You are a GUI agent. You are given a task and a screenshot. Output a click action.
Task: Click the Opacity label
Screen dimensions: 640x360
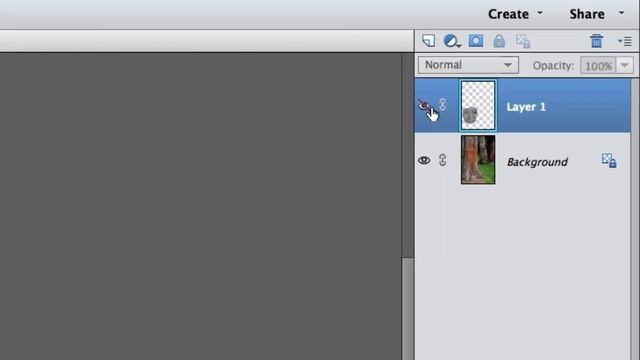click(553, 66)
